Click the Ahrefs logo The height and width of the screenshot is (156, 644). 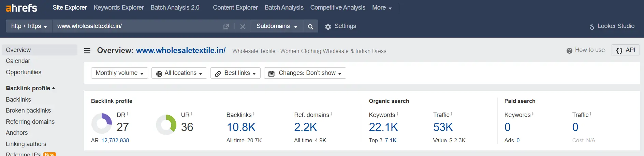click(x=21, y=8)
